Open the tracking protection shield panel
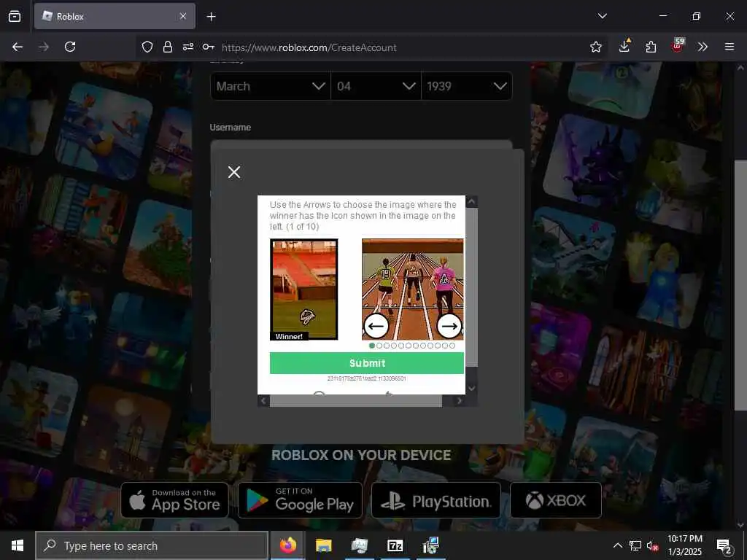 tap(147, 47)
